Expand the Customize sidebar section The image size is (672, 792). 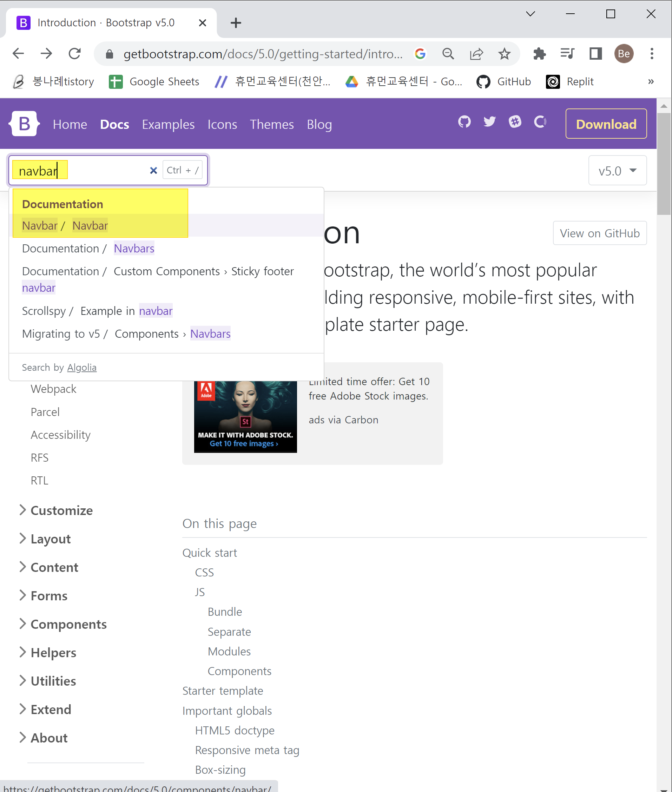[57, 510]
